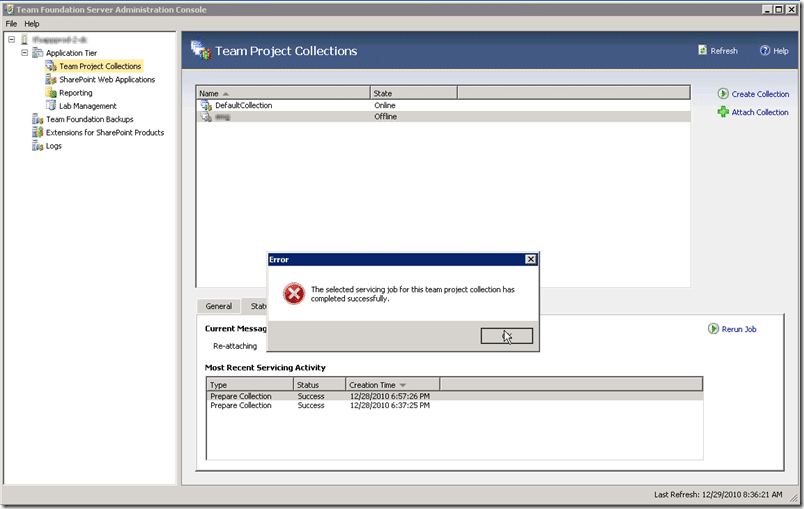The image size is (804, 509).
Task: Switch to the General tab
Action: [218, 306]
